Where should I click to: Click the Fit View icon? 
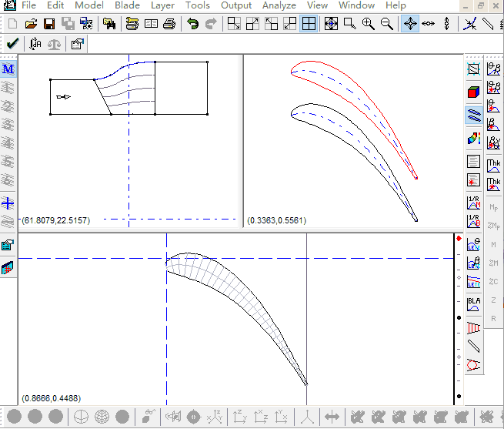point(331,24)
